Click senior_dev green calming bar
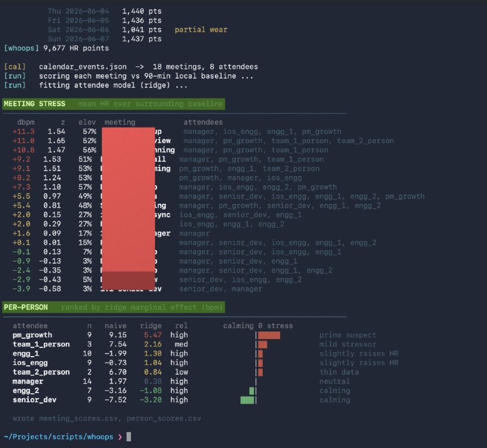 [247, 400]
